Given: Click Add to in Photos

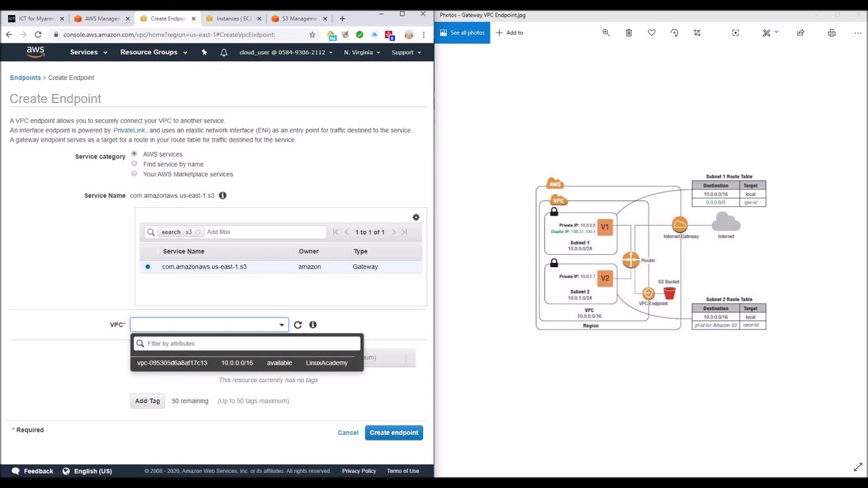Looking at the screenshot, I should click(509, 33).
